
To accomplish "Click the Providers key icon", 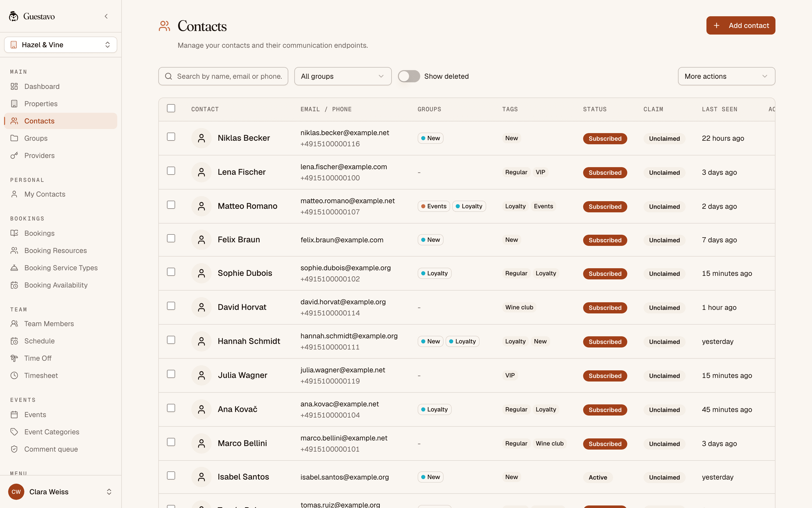I will (x=14, y=155).
